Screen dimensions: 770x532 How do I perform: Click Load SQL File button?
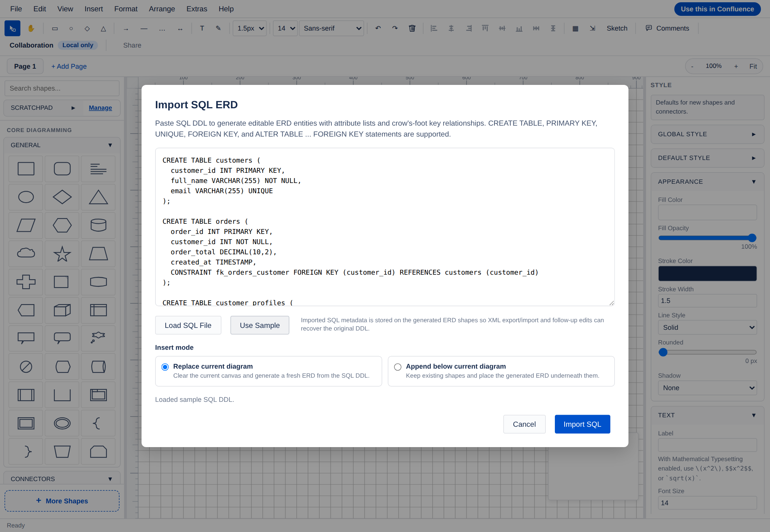(188, 325)
